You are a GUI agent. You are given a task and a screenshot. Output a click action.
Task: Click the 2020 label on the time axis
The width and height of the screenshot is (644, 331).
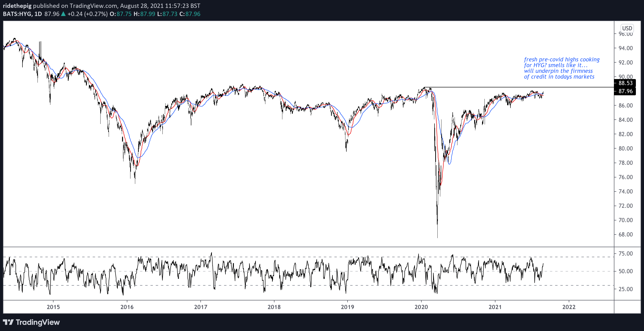(x=421, y=307)
